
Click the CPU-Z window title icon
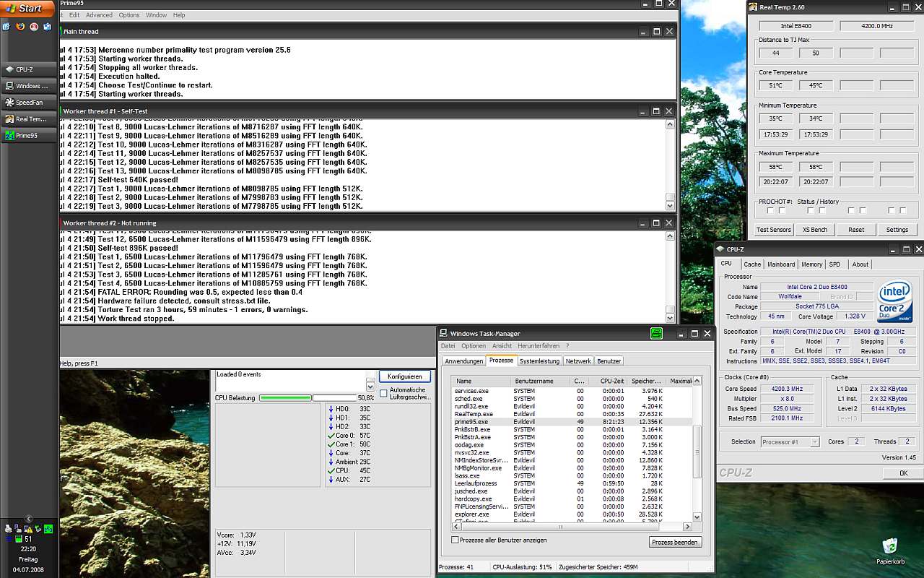point(721,250)
